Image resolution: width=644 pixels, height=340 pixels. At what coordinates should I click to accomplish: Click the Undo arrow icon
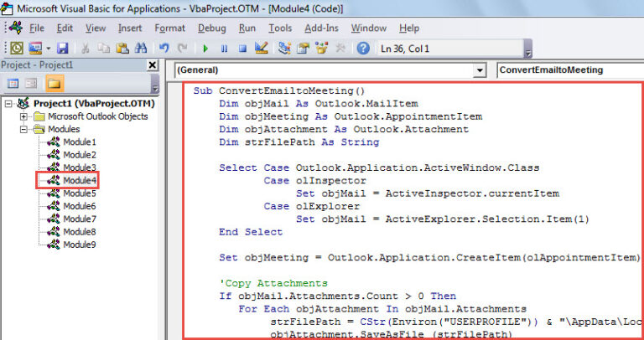click(x=164, y=49)
